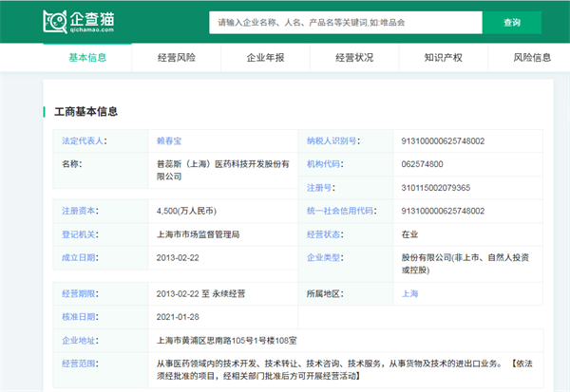Select the company type 股份有限公司 text
Screen dimensions: 570x392
pos(465,264)
